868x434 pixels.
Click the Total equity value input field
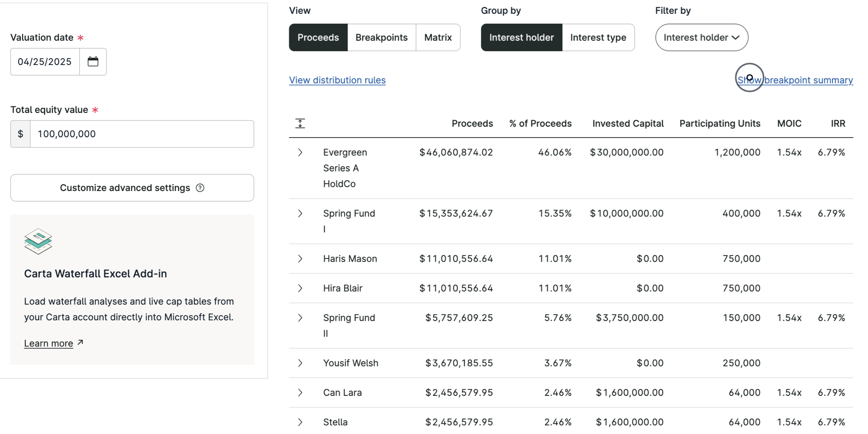142,134
